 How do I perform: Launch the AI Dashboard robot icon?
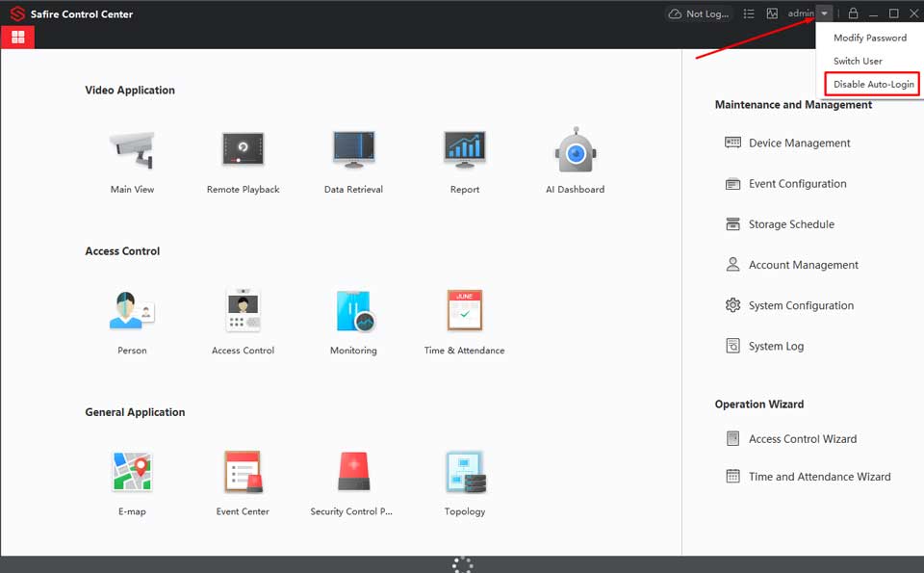pos(575,151)
